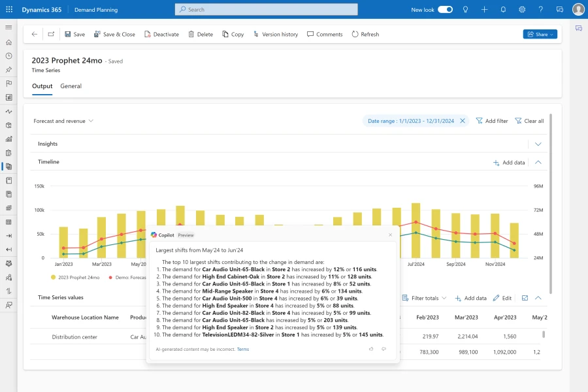The image size is (588, 392).
Task: Open the Filter totals dropdown
Action: coord(423,298)
